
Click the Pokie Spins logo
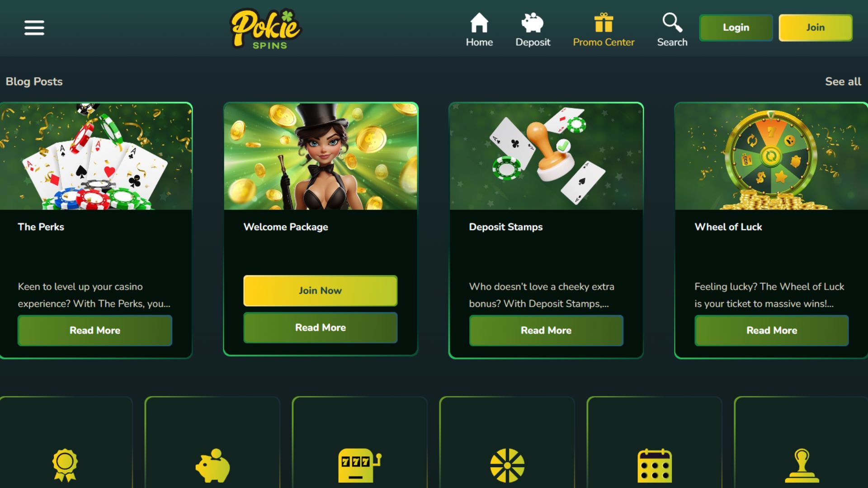(x=266, y=28)
